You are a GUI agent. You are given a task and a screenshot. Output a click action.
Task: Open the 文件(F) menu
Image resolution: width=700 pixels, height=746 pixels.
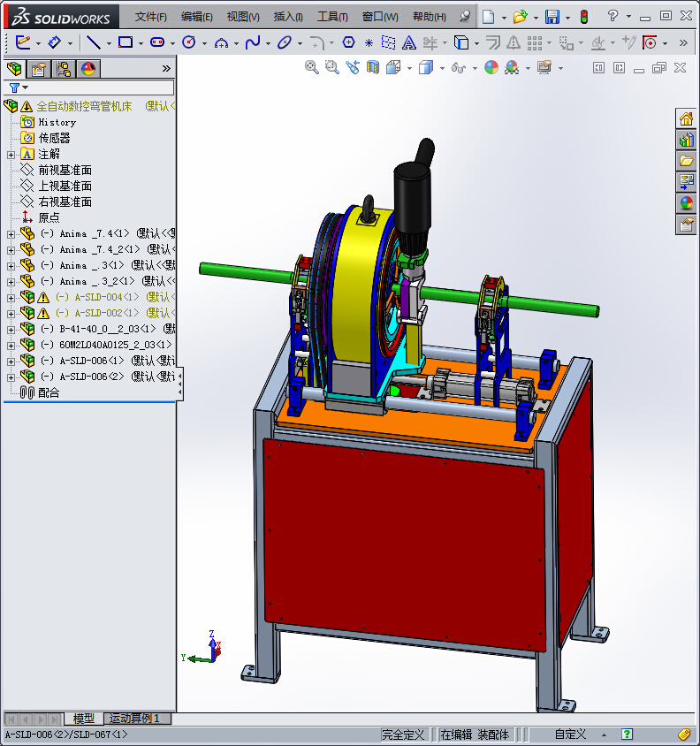[x=150, y=17]
